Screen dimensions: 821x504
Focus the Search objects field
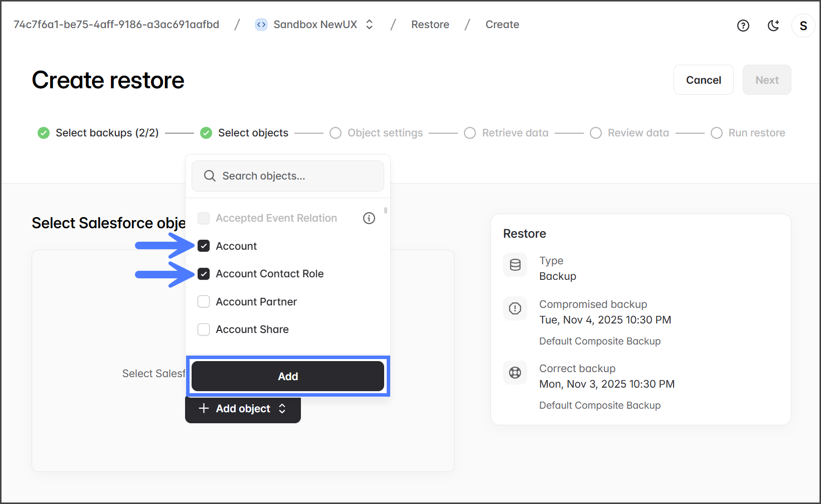tap(288, 176)
